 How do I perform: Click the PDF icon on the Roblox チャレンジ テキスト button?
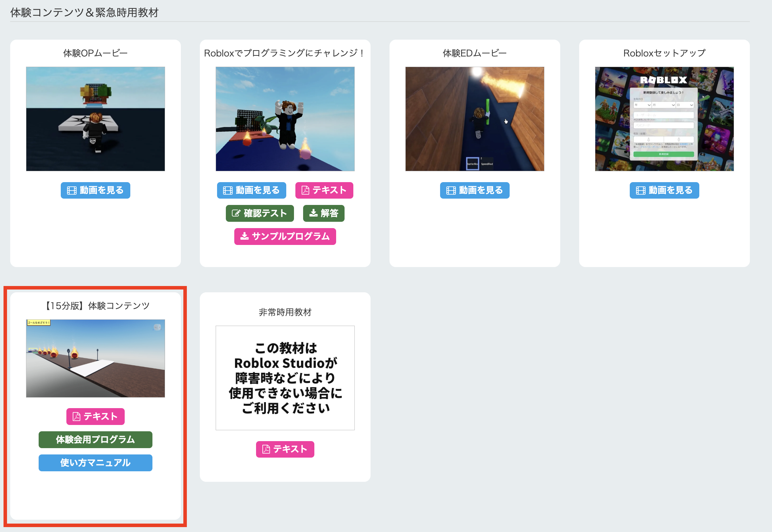[x=305, y=190]
